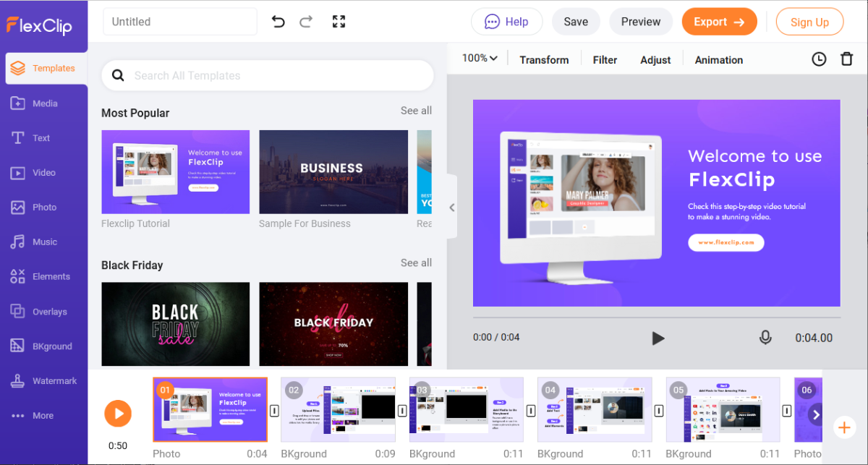Viewport: 868px width, 465px height.
Task: Open the Templates sidebar tab
Action: 46,68
